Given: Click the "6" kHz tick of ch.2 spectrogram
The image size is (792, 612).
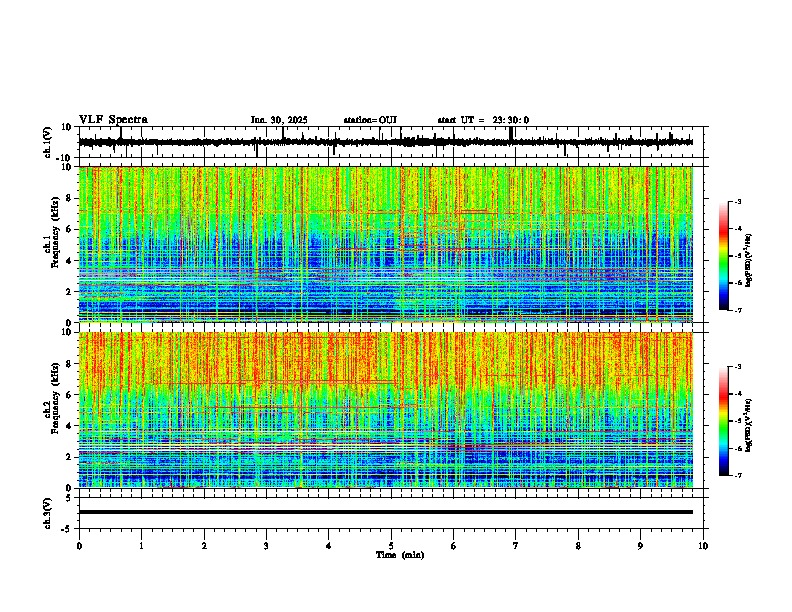Looking at the screenshot, I should 70,395.
